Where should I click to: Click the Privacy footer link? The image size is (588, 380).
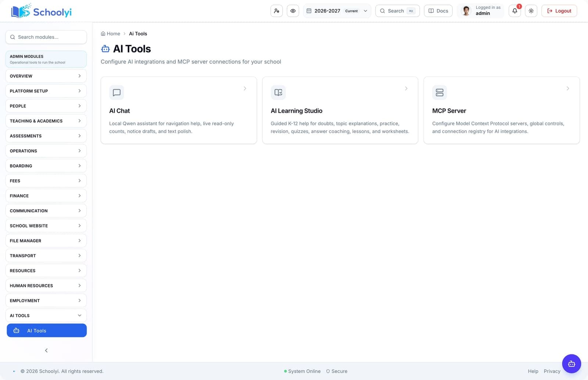coord(552,371)
